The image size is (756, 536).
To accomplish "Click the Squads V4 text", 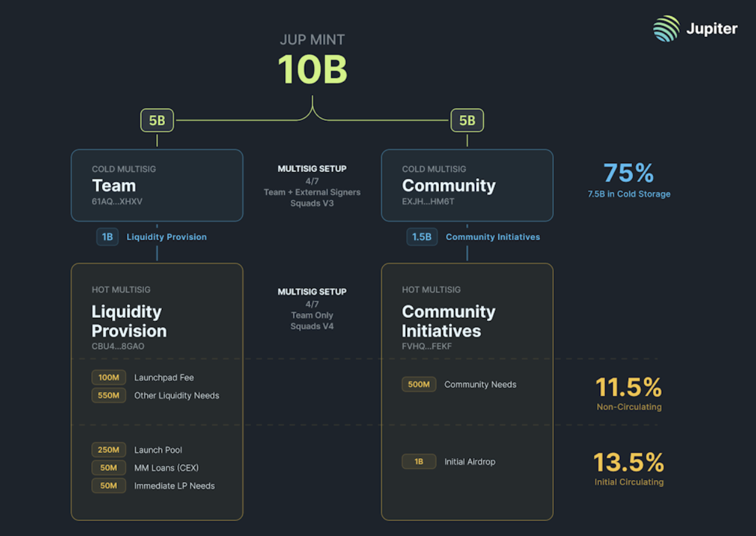I will coord(312,327).
